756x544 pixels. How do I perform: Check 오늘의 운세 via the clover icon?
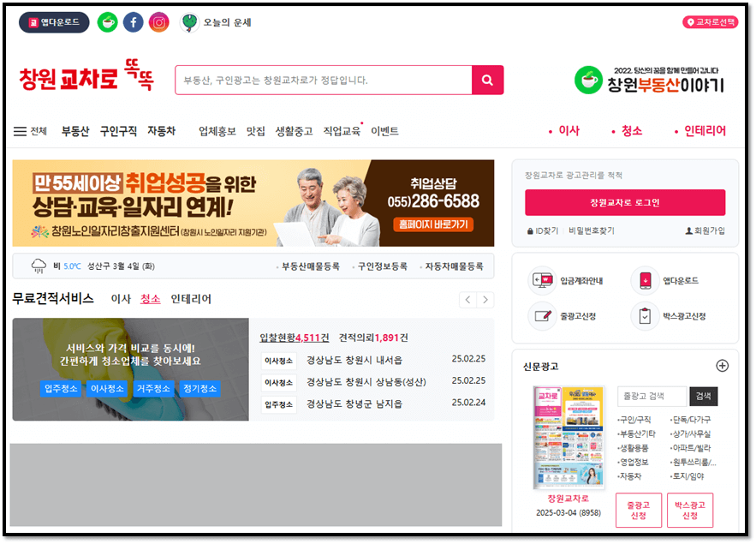[190, 21]
